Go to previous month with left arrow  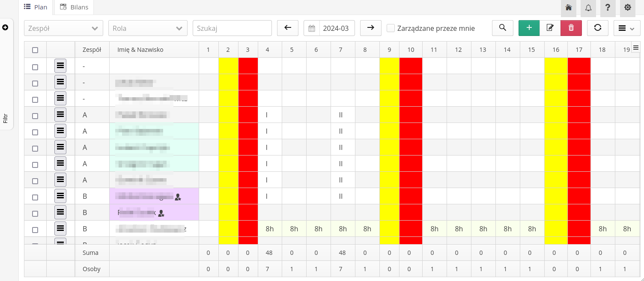[x=288, y=28]
